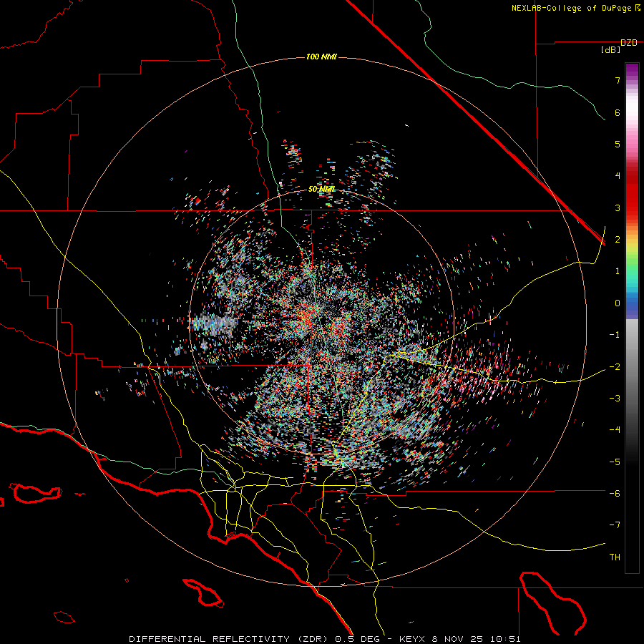This screenshot has width=644, height=644.
Task: Click the 100 NMI range ring label
Action: 321,57
